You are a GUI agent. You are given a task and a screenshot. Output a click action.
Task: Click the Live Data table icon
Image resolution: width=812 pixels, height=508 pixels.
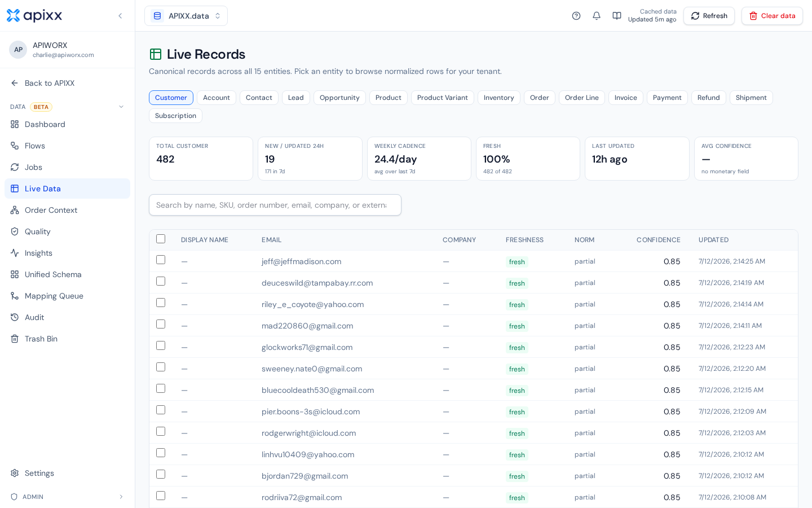[x=15, y=189]
